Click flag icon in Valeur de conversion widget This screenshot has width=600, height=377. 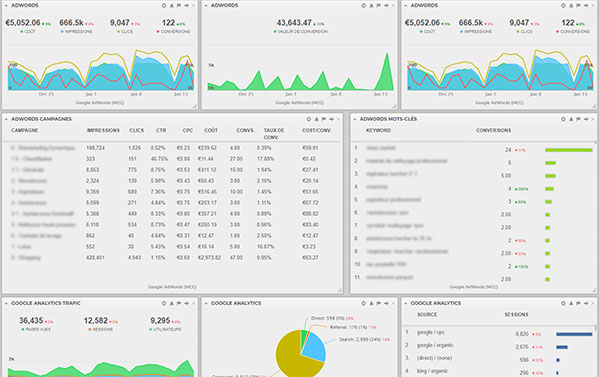378,6
